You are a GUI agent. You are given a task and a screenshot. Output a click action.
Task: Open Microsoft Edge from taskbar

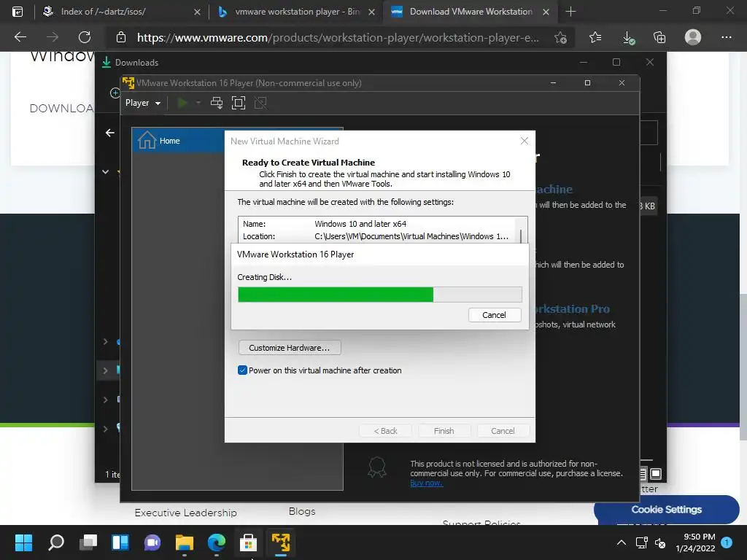point(217,542)
